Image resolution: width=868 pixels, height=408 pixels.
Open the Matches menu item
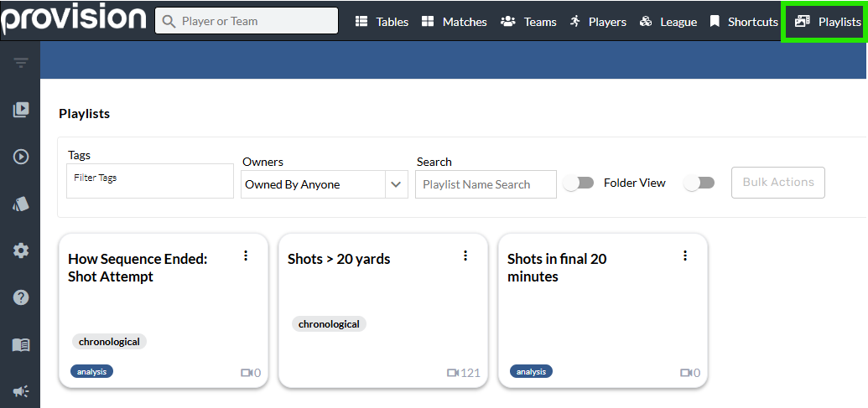coord(454,22)
